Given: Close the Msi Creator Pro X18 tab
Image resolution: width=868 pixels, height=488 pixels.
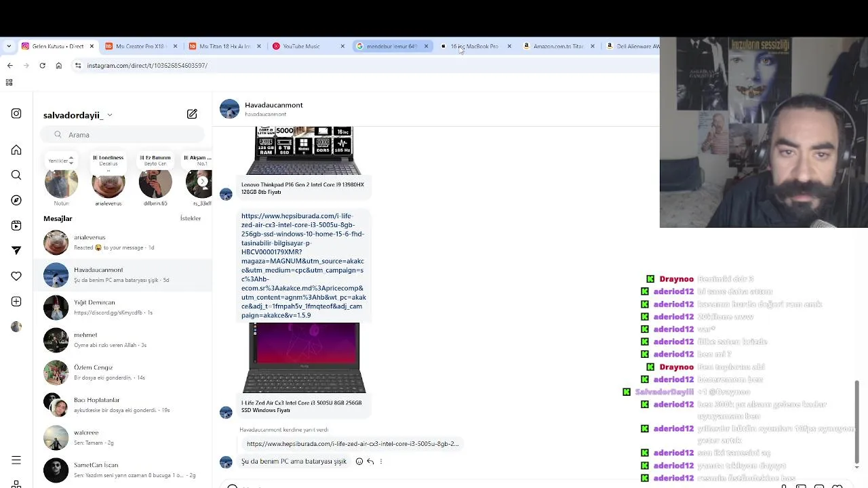Looking at the screenshot, I should 175,46.
